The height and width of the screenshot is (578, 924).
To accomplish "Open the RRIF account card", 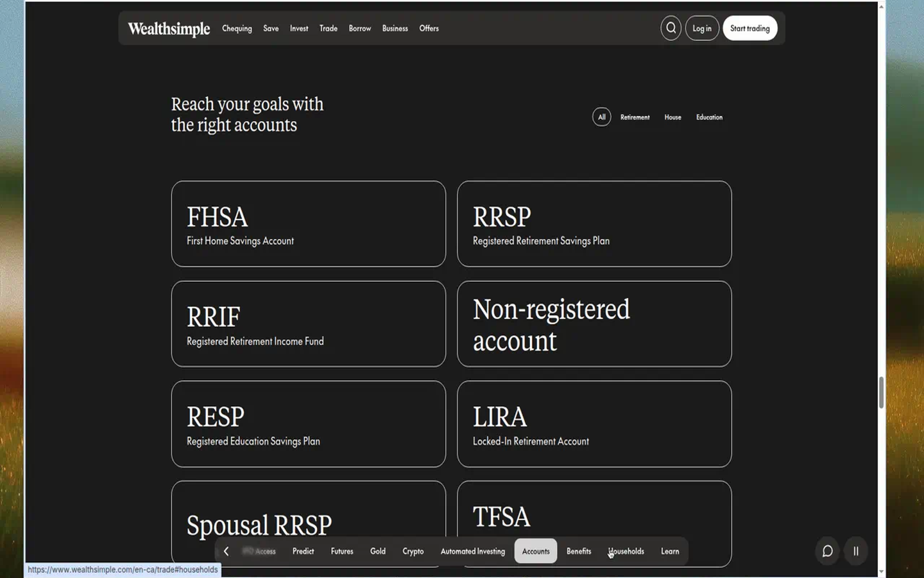I will pos(309,324).
